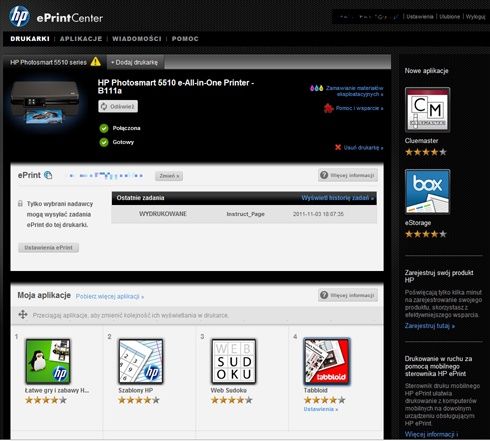Screen dimensions: 490x441
Task: Switch to the Dodaj drukarkę tab
Action: [135, 62]
